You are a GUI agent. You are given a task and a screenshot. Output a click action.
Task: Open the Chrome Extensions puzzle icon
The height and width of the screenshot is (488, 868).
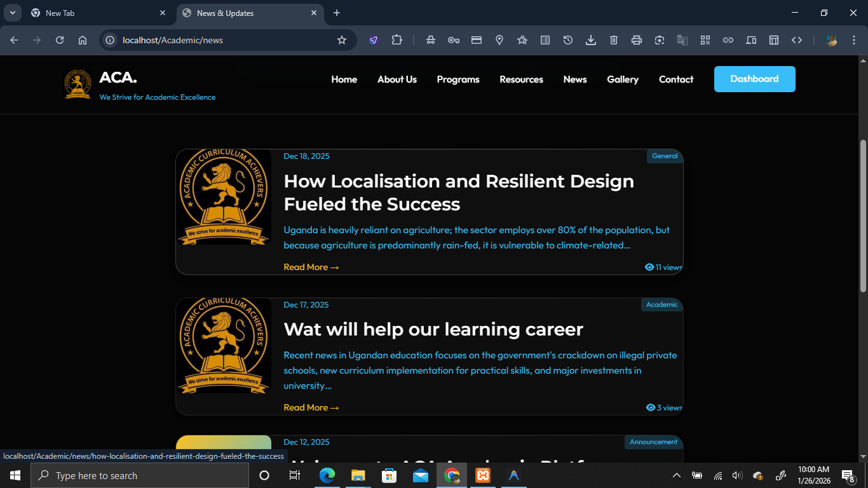[x=397, y=40]
